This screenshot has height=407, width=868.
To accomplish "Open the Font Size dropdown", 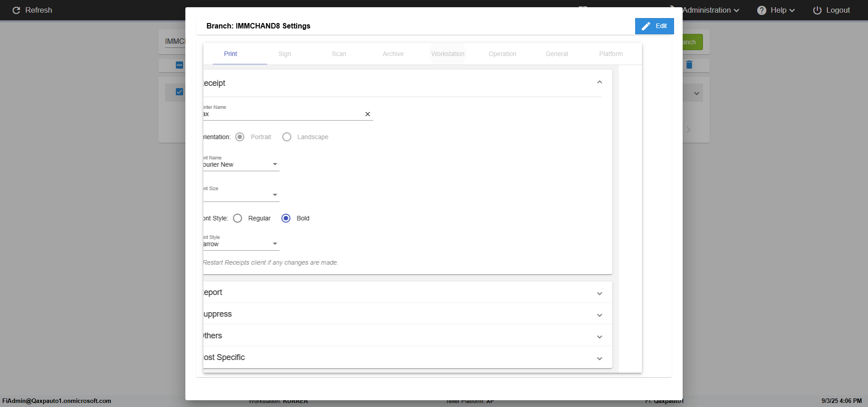I will [241, 195].
